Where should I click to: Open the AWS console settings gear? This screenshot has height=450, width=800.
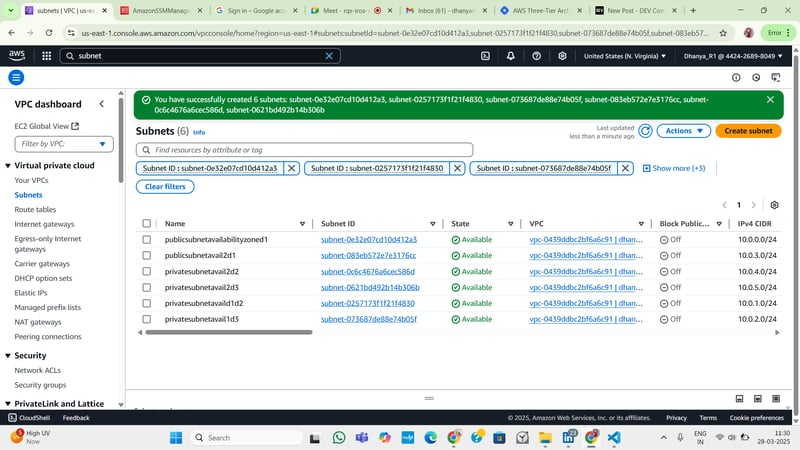(x=562, y=56)
